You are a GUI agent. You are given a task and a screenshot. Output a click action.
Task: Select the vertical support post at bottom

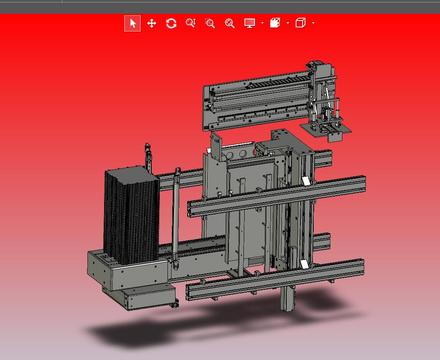(x=287, y=298)
